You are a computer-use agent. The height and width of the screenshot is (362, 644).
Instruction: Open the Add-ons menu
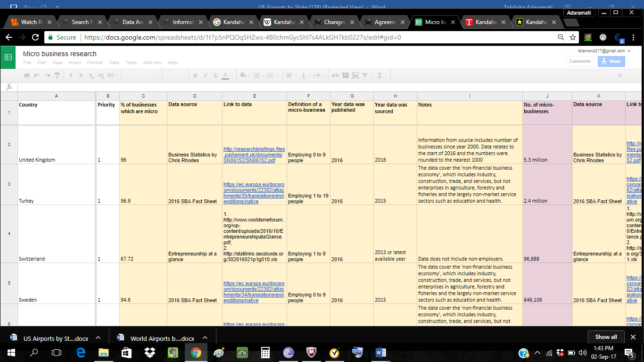152,62
